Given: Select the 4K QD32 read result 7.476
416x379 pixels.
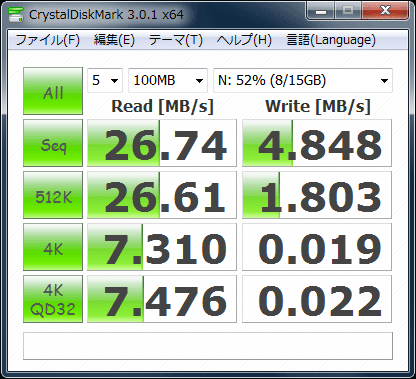Looking at the screenshot, I should [162, 299].
